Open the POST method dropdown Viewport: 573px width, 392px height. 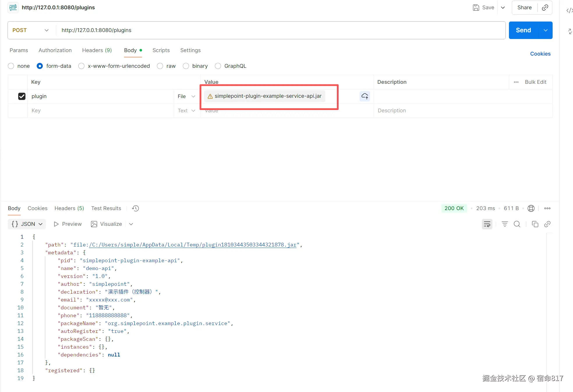coord(30,30)
